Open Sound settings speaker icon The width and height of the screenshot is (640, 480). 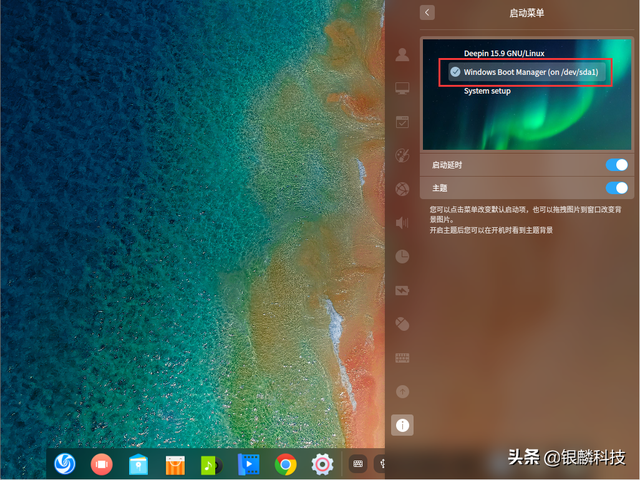pyautogui.click(x=402, y=223)
